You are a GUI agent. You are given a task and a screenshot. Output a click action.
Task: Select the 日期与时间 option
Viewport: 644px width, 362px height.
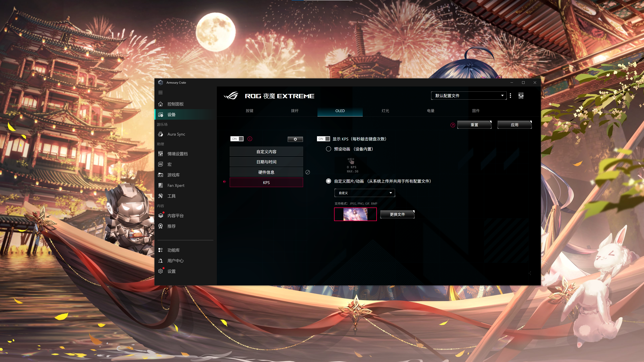[266, 162]
